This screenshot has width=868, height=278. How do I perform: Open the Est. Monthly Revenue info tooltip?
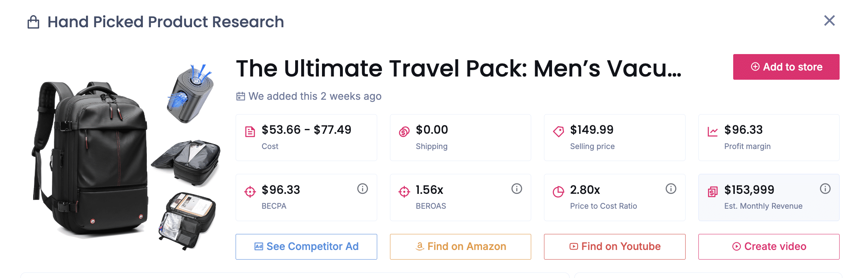pyautogui.click(x=824, y=189)
